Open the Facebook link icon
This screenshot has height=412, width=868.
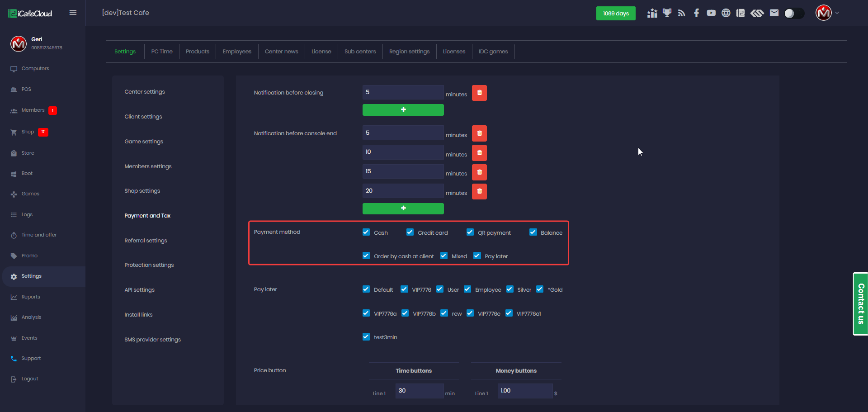(x=696, y=13)
